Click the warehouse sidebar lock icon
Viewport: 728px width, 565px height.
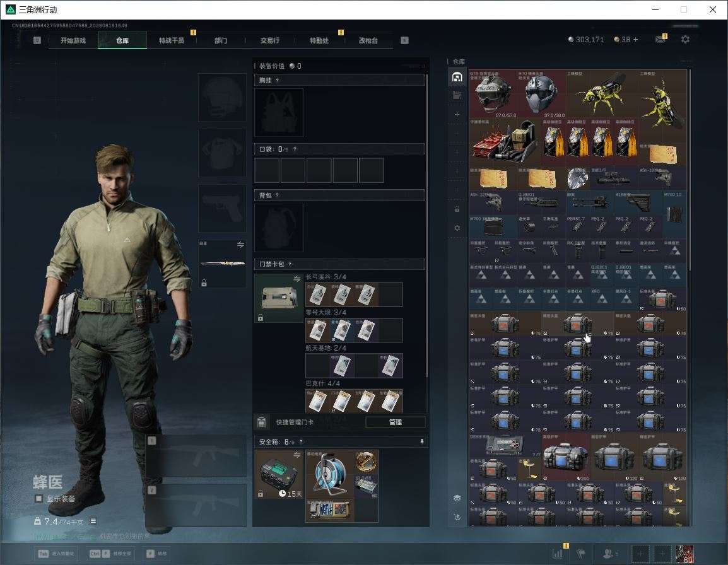point(457,209)
